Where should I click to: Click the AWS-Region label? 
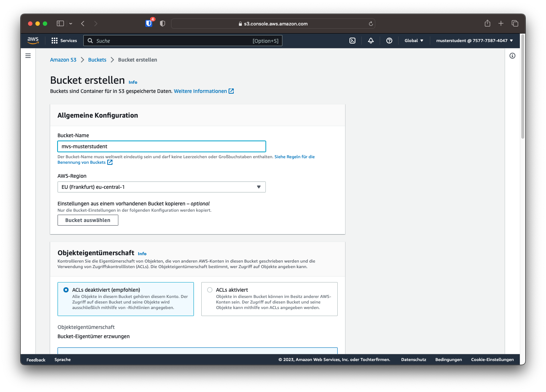point(72,176)
